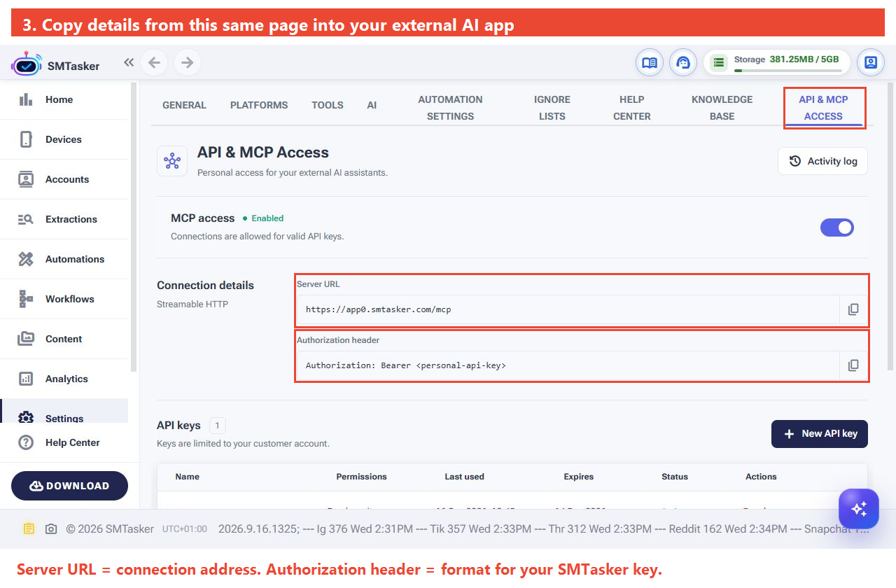Click the Streamable HTTP label
This screenshot has height=588, width=896.
[x=192, y=304]
